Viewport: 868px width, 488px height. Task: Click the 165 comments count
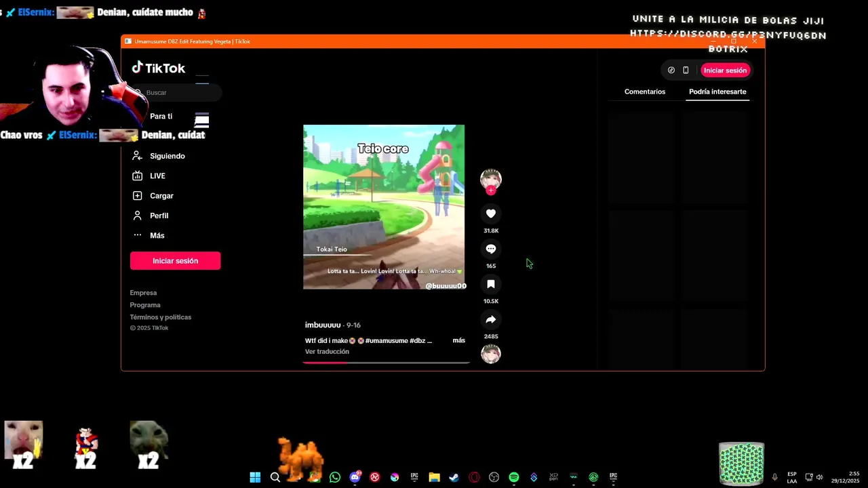(491, 266)
